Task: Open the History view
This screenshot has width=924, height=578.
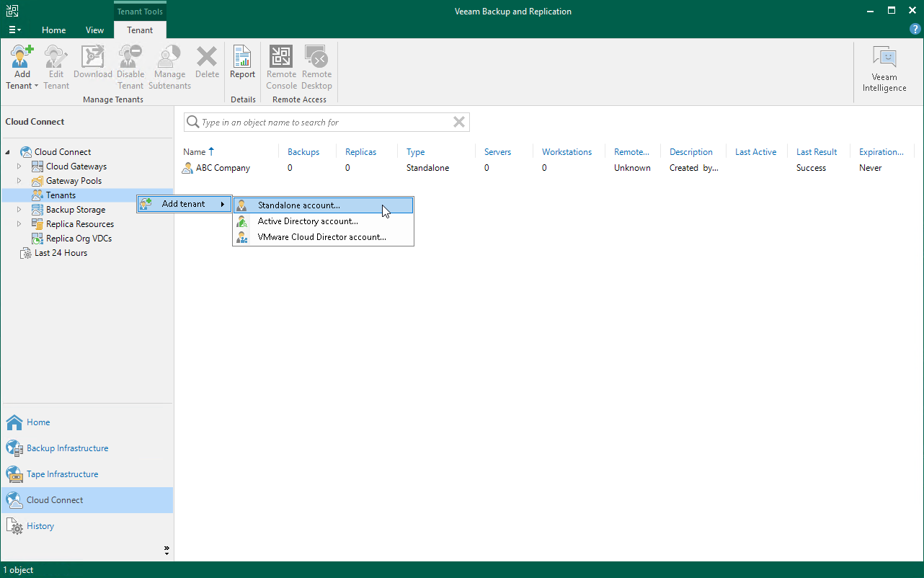Action: (x=40, y=526)
